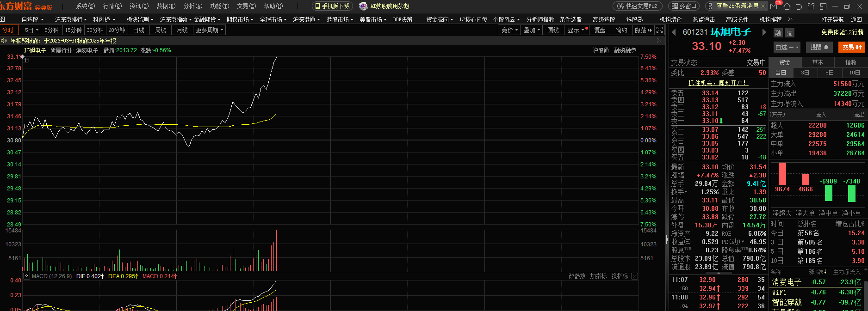
Task: Click 换指标 to change indicator
Action: [x=620, y=276]
